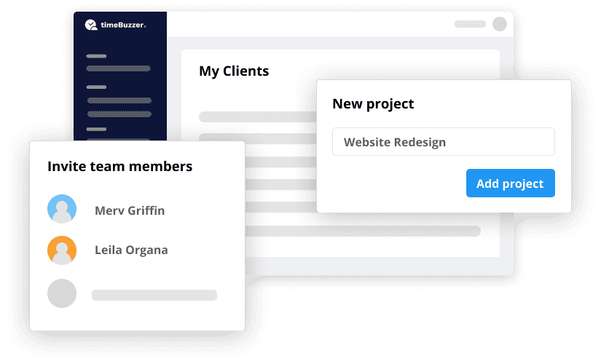The height and width of the screenshot is (364, 601).
Task: Open the first sidebar menu item
Action: [118, 68]
